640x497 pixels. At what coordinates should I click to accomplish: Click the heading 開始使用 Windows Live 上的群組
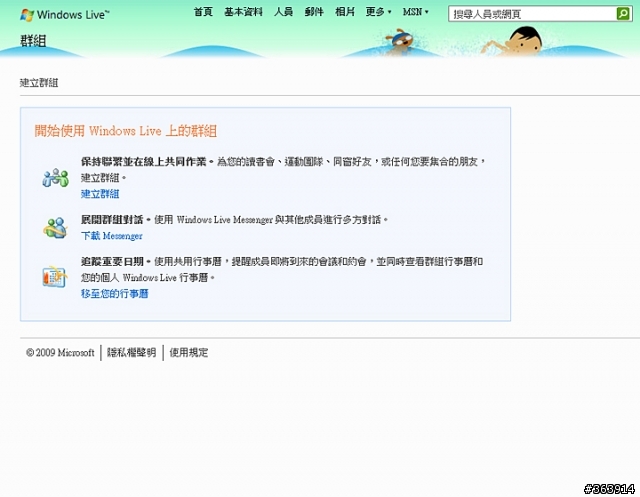(126, 131)
